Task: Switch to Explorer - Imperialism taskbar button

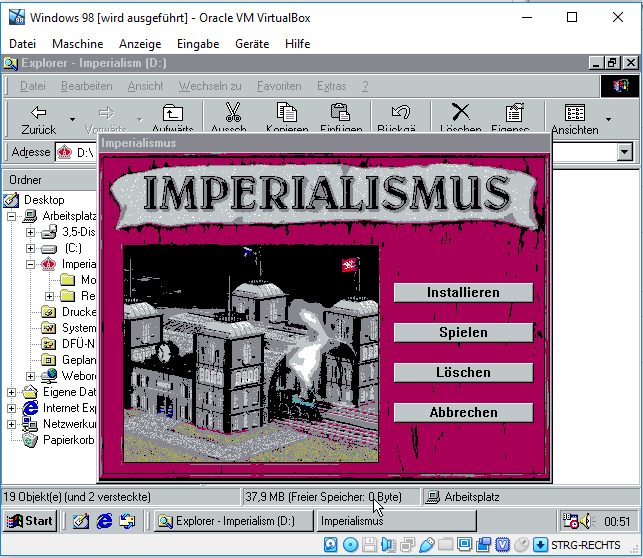Action: (x=233, y=521)
